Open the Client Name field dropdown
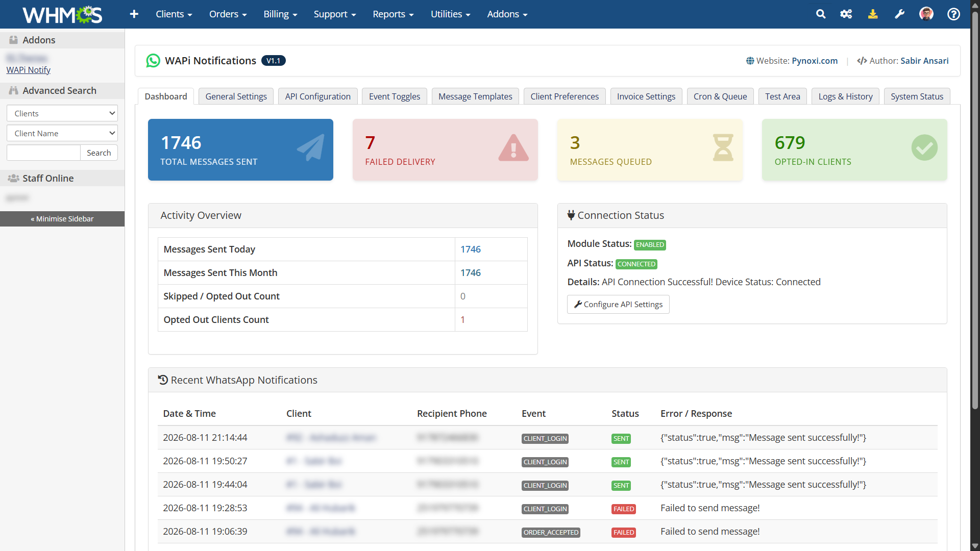Viewport: 980px width, 551px height. coord(62,133)
